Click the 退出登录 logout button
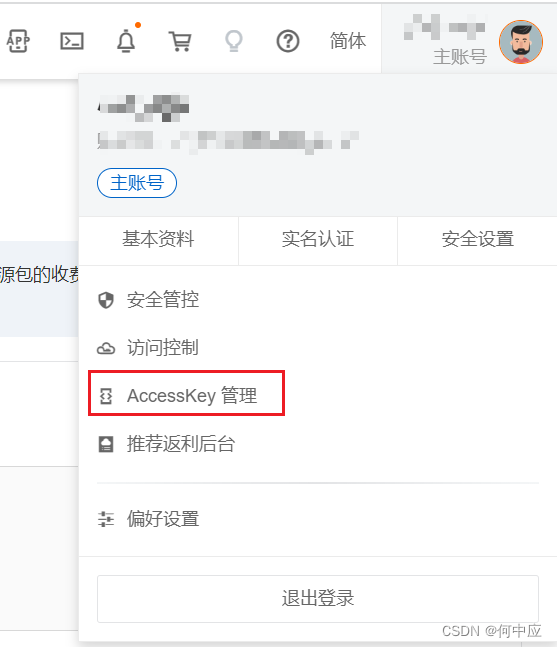 318,598
